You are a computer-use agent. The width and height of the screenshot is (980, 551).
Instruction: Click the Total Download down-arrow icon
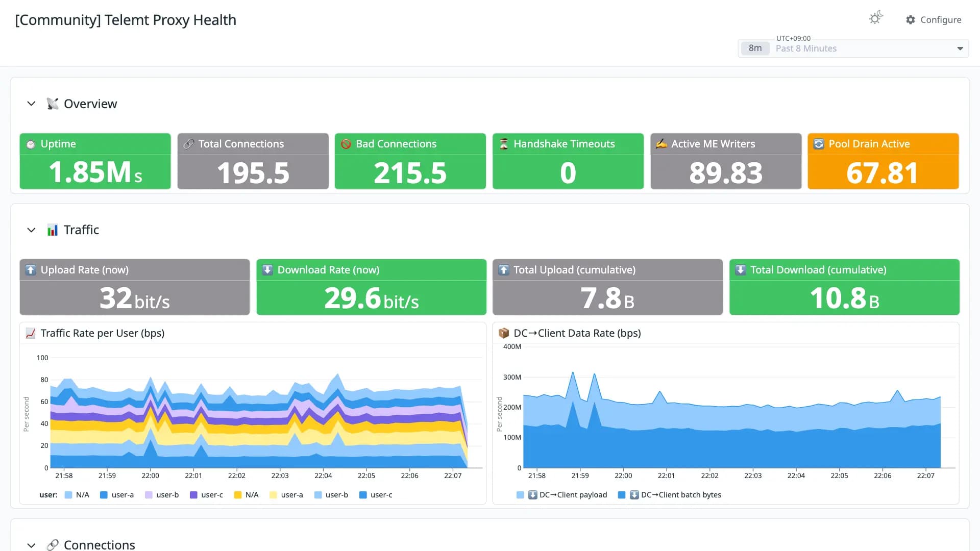pos(741,270)
